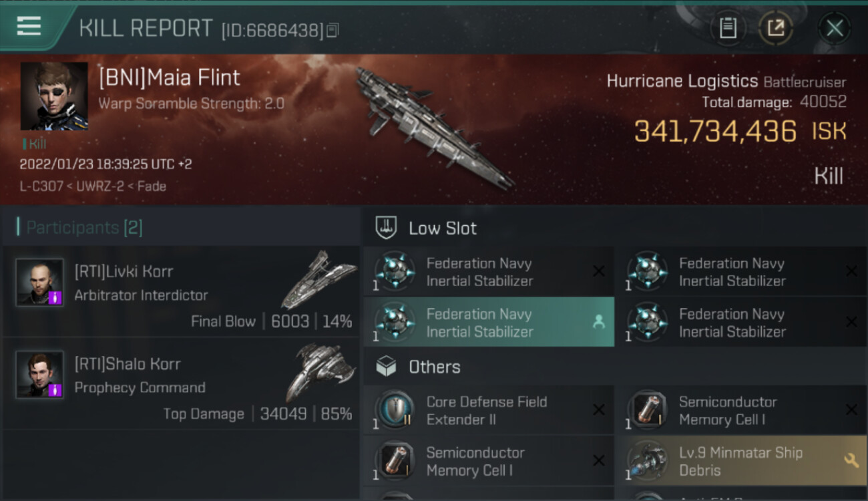Click the wrench icon on Minmatar Debris

[851, 460]
